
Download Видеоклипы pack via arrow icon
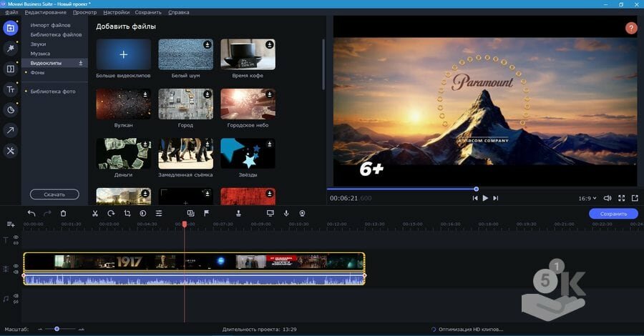pyautogui.click(x=80, y=63)
